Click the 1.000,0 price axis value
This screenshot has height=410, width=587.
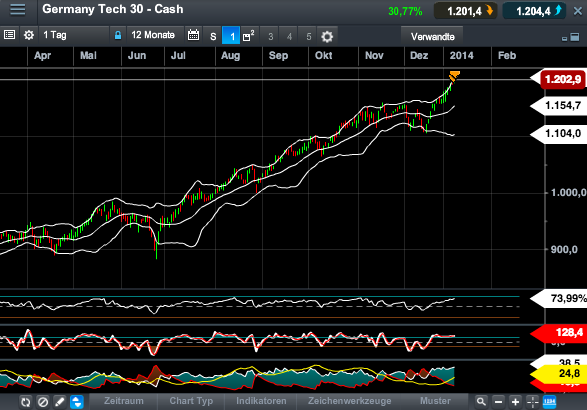tap(568, 193)
